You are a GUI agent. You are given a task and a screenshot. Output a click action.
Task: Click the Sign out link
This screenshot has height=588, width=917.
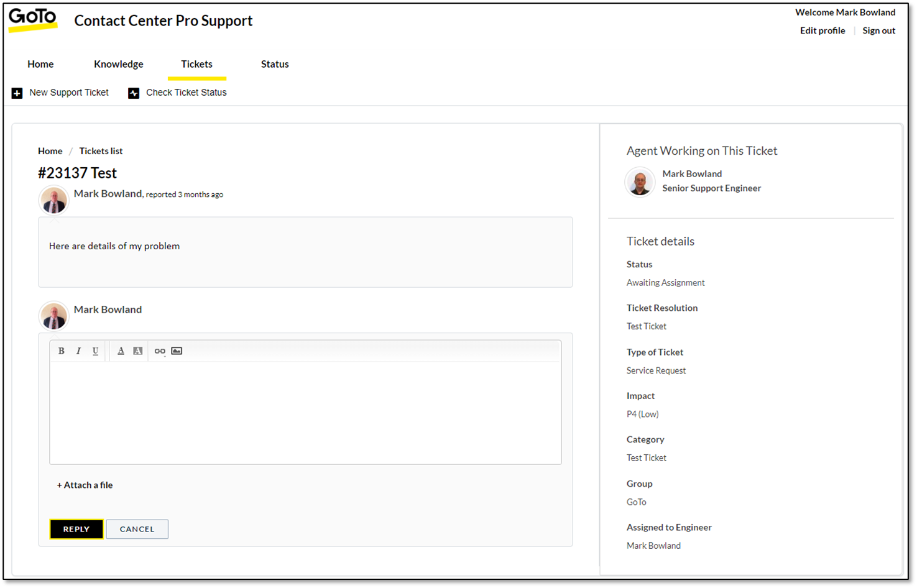pos(879,30)
